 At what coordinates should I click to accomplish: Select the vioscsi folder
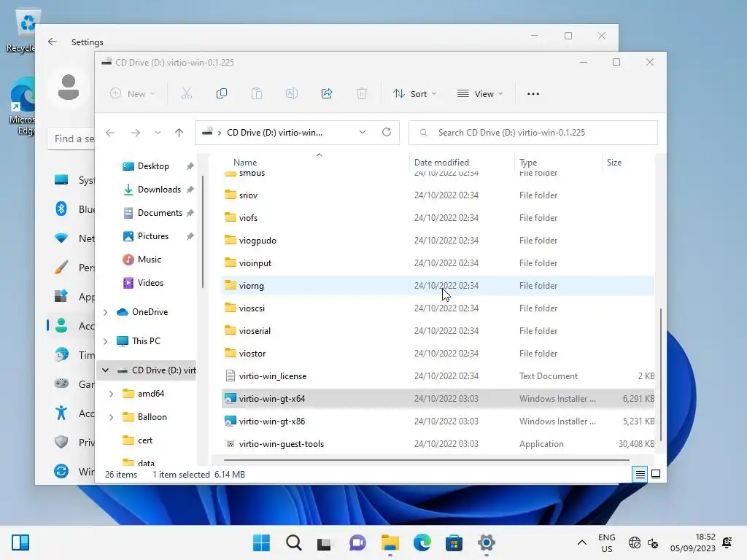click(438, 308)
